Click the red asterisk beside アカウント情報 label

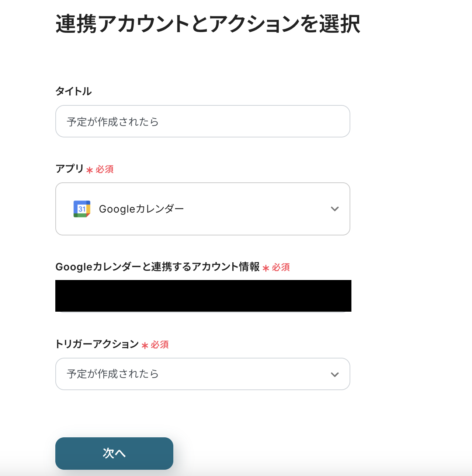coord(265,268)
